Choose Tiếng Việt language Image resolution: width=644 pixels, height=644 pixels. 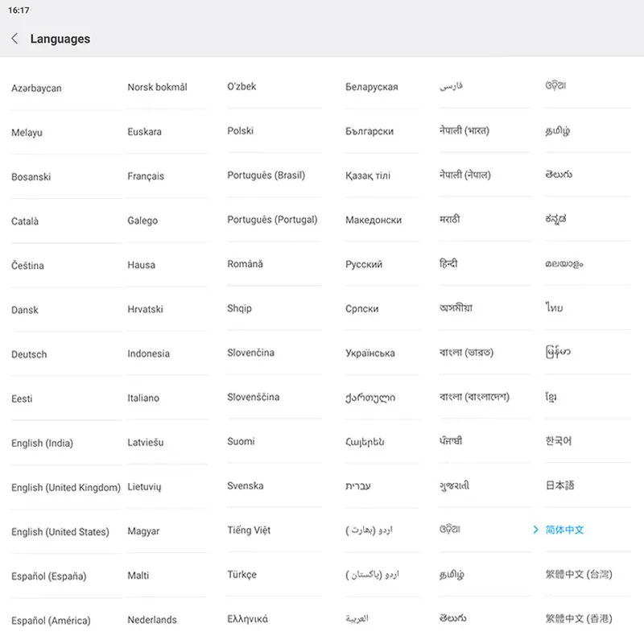(249, 530)
